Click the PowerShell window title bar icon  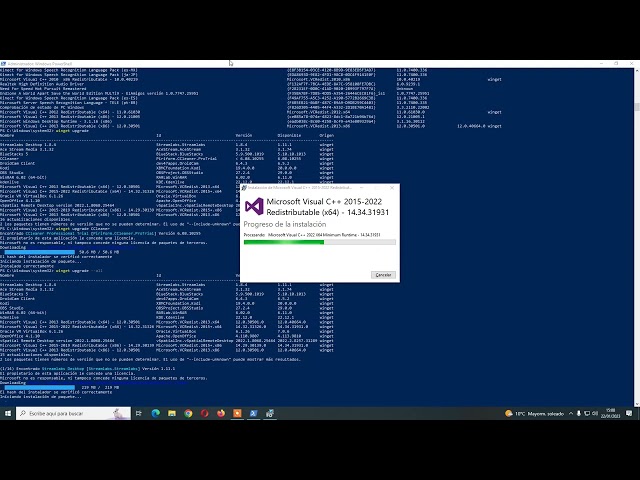tap(3, 64)
